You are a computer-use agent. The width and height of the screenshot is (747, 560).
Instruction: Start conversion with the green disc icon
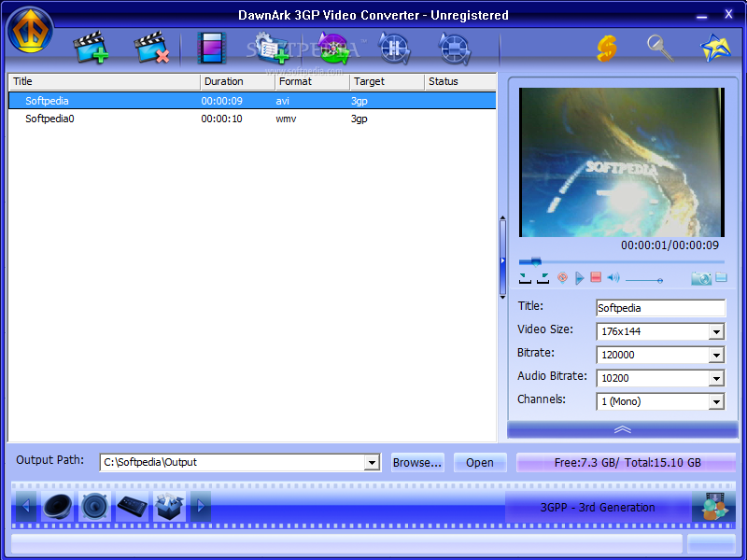334,49
